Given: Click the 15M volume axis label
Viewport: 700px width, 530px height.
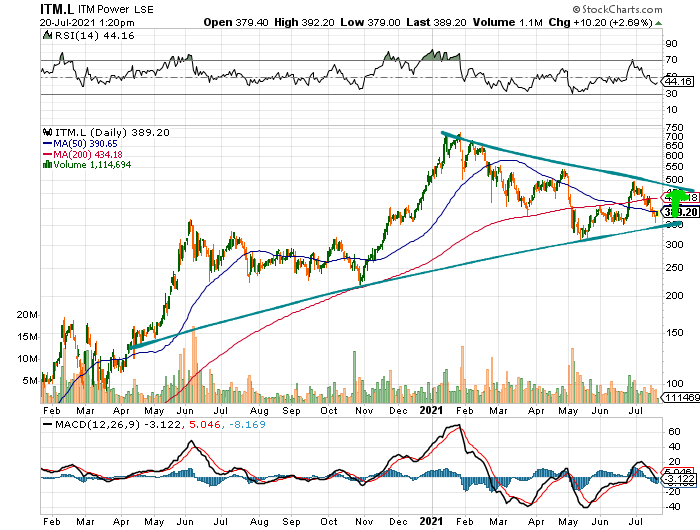Looking at the screenshot, I should 28,337.
